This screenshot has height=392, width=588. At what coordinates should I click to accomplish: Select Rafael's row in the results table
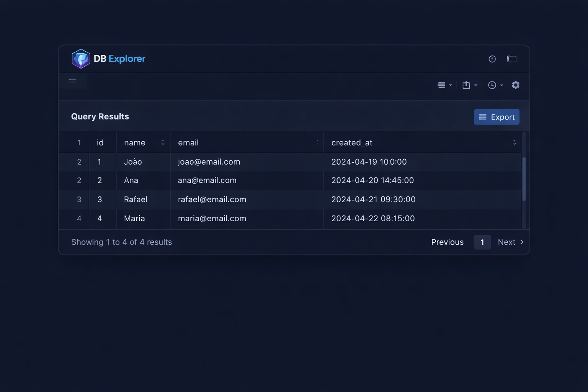pyautogui.click(x=268, y=199)
